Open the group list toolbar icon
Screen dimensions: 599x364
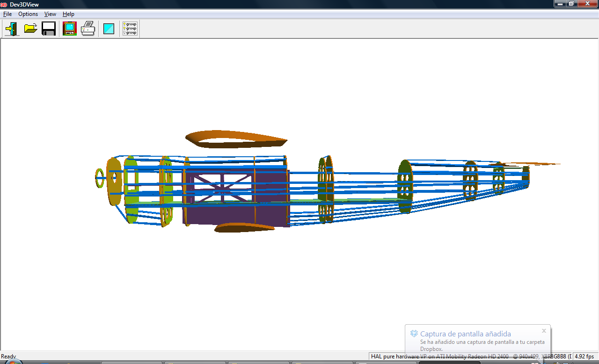[130, 29]
